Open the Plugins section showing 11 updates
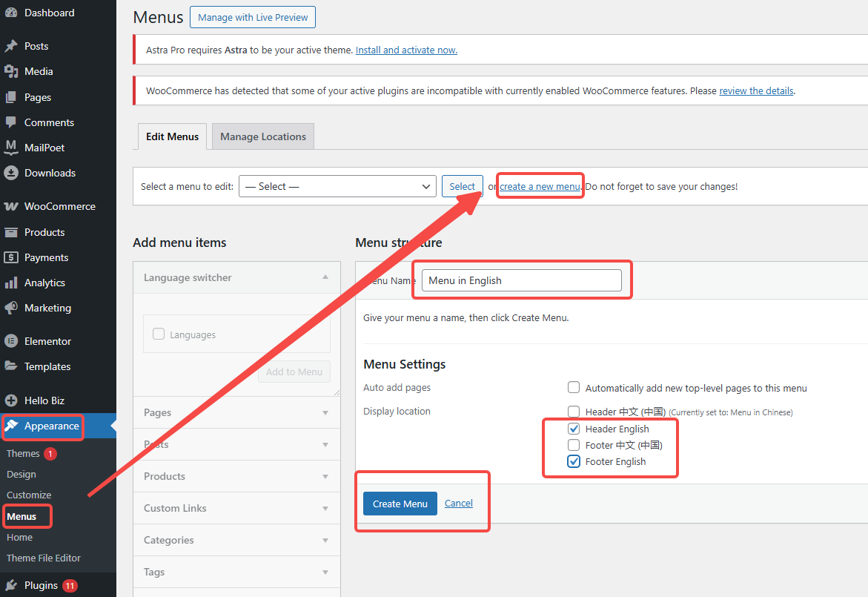The height and width of the screenshot is (597, 868). pyautogui.click(x=42, y=584)
